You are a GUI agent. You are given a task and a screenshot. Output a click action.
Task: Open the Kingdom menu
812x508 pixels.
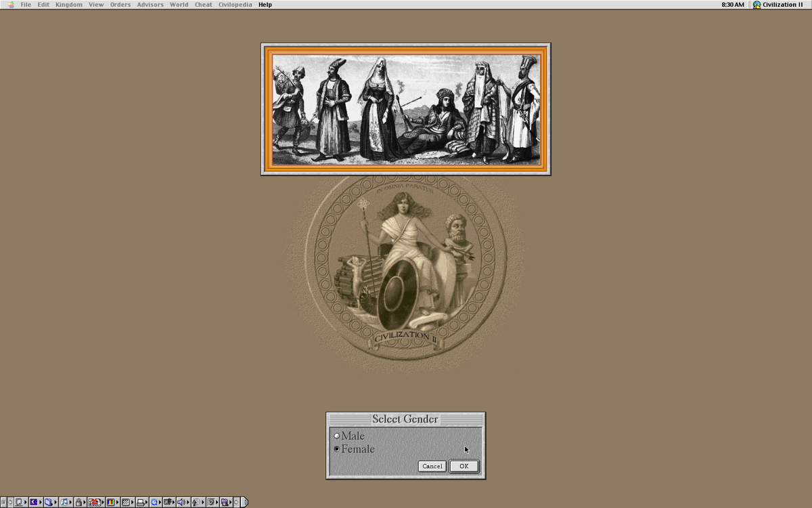pyautogui.click(x=68, y=5)
